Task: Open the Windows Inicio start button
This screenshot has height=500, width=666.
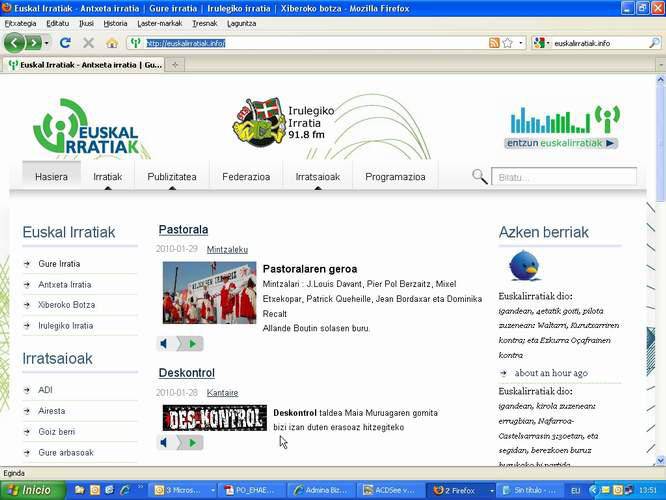Action: click(x=33, y=490)
